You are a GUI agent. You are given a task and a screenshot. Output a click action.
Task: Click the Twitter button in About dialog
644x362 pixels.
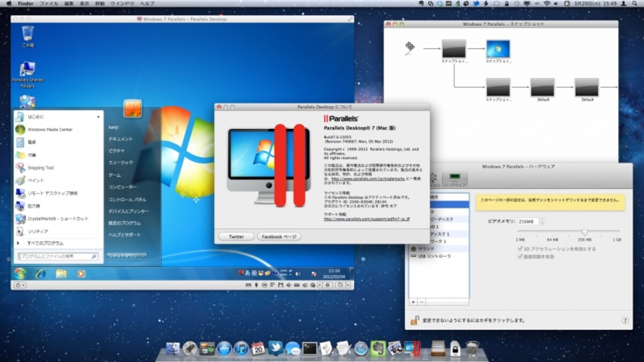(x=236, y=237)
